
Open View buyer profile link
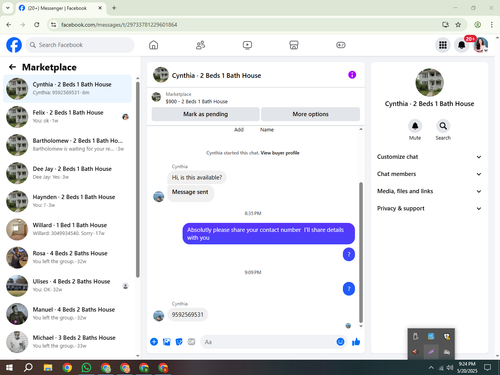(x=280, y=153)
